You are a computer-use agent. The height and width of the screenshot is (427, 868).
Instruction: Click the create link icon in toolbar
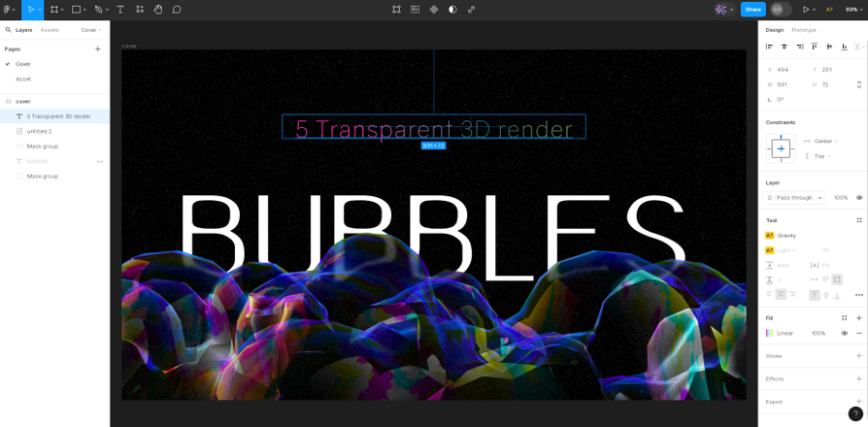click(472, 9)
